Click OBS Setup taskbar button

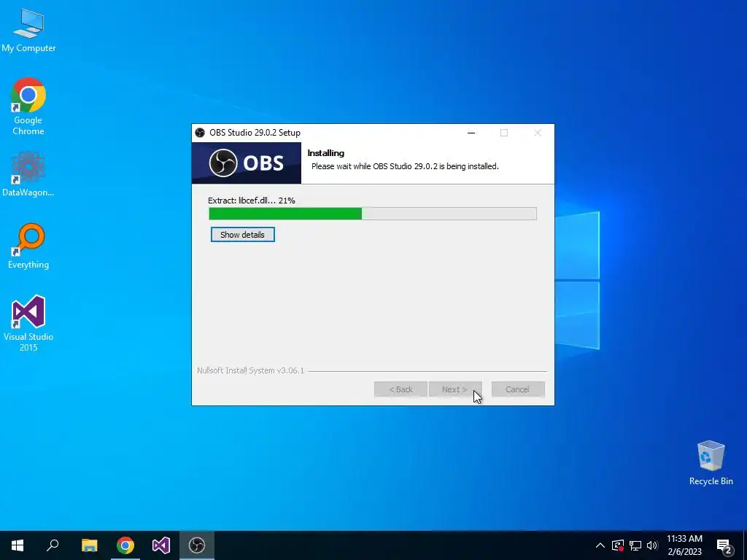pyautogui.click(x=197, y=545)
